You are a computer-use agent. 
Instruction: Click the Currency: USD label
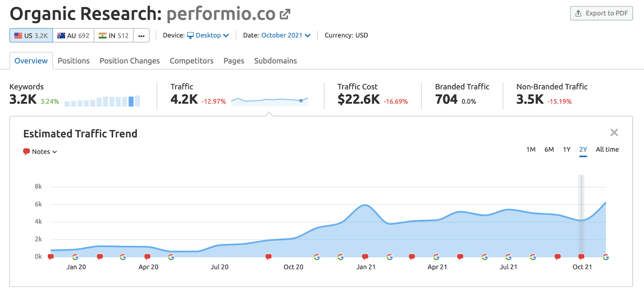(x=346, y=35)
